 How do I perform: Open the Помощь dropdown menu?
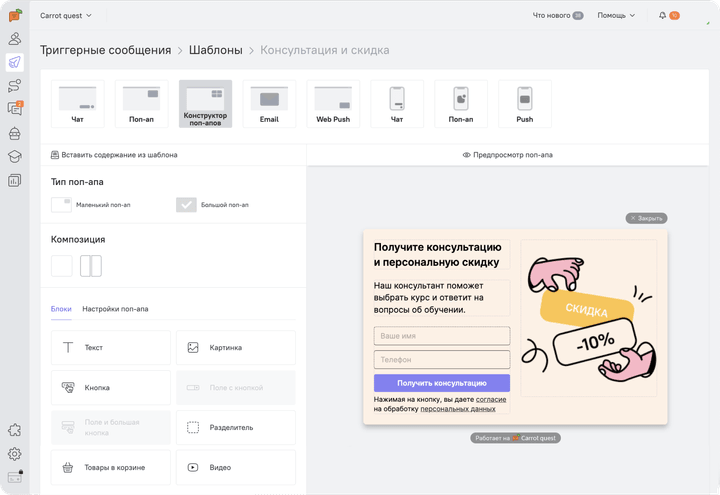616,15
